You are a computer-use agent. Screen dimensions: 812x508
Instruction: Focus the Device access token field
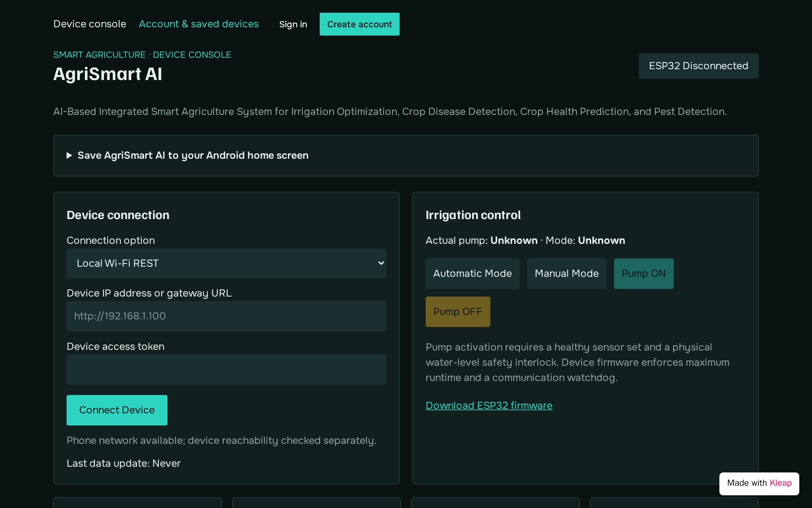coord(226,370)
